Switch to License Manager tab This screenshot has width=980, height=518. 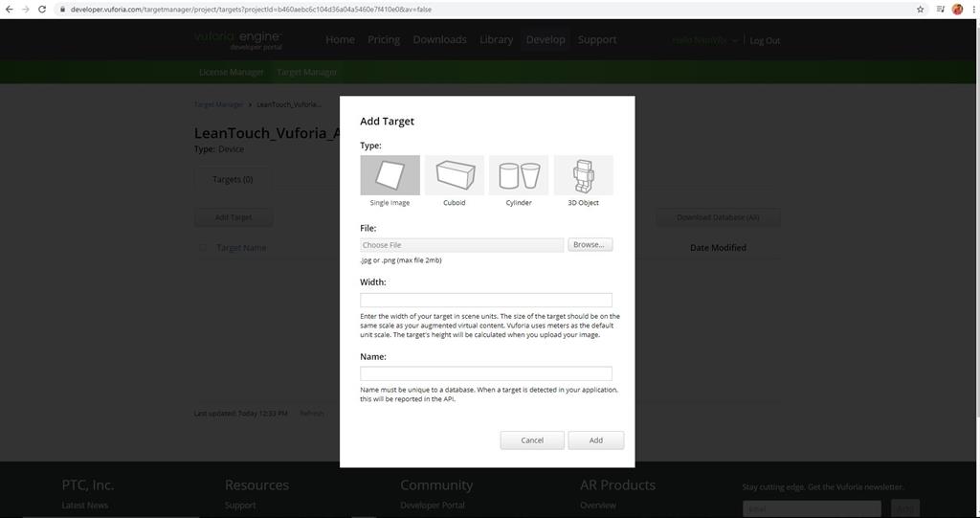pos(231,72)
